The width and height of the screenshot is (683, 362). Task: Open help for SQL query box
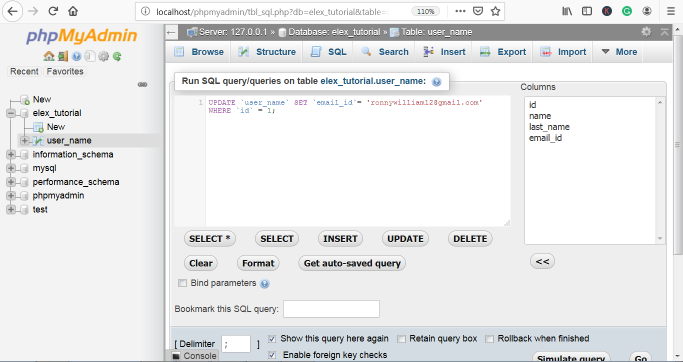[436, 81]
